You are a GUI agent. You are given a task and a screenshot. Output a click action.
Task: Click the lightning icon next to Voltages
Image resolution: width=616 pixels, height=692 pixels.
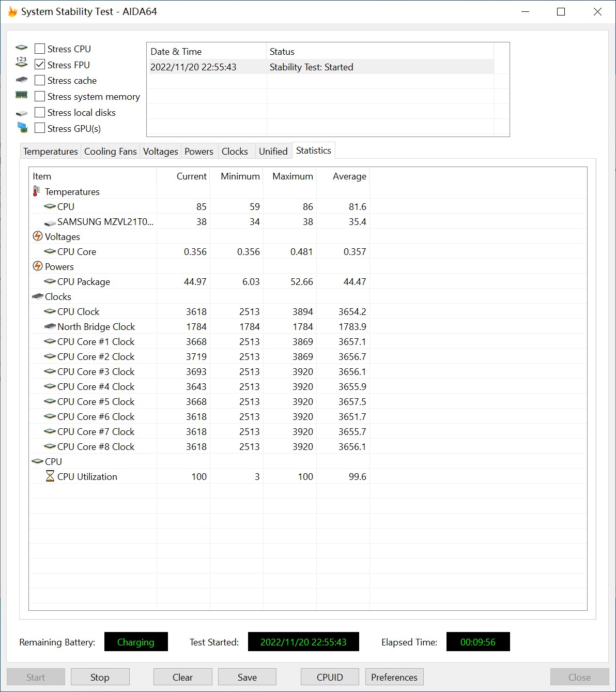(x=37, y=236)
